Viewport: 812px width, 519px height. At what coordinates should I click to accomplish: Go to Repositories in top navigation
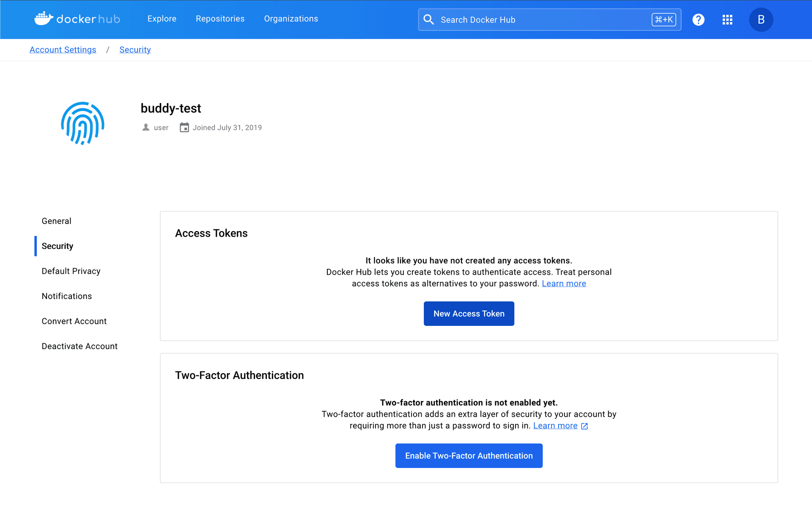coord(220,19)
